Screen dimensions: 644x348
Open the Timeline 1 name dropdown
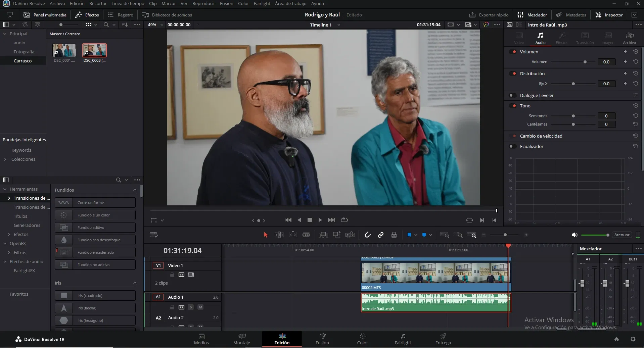(x=339, y=25)
